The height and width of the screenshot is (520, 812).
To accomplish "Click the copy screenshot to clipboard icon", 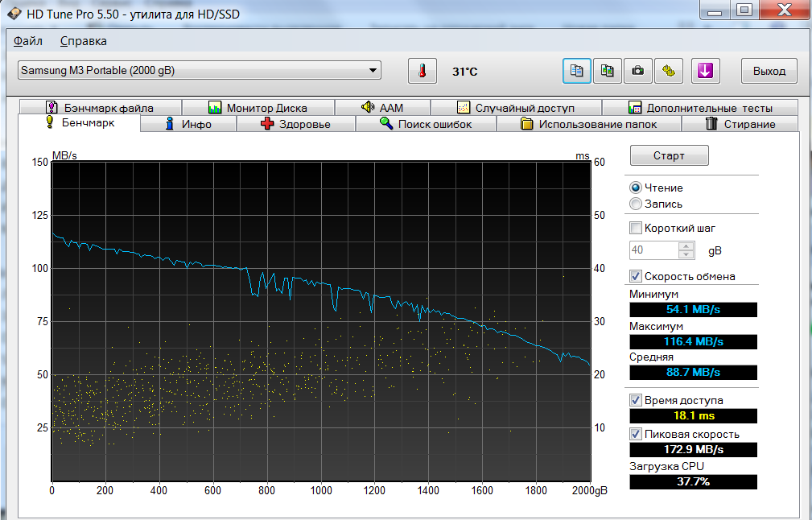I will tap(607, 71).
